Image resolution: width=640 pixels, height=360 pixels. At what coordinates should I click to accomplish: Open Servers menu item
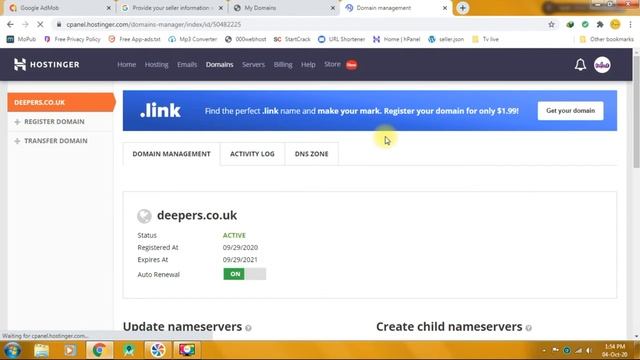(253, 64)
